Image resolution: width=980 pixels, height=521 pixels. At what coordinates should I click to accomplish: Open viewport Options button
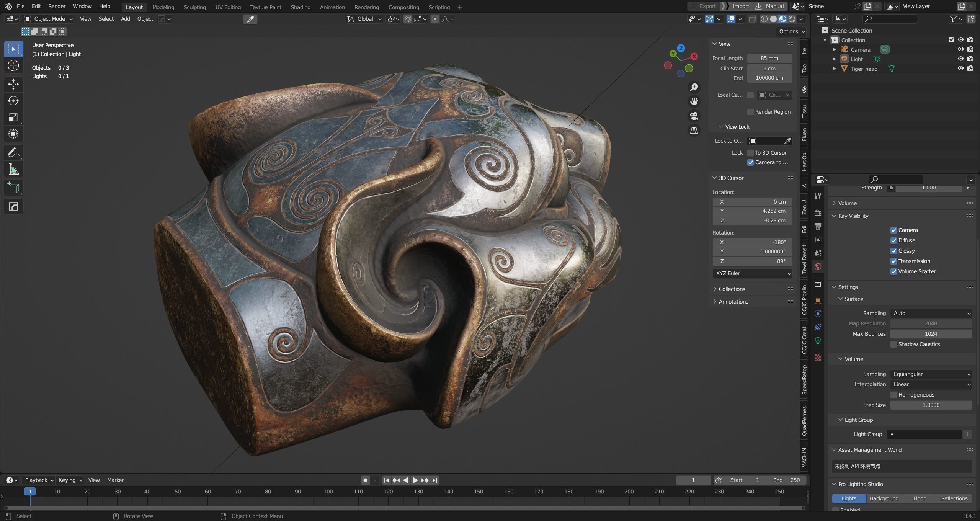click(792, 31)
